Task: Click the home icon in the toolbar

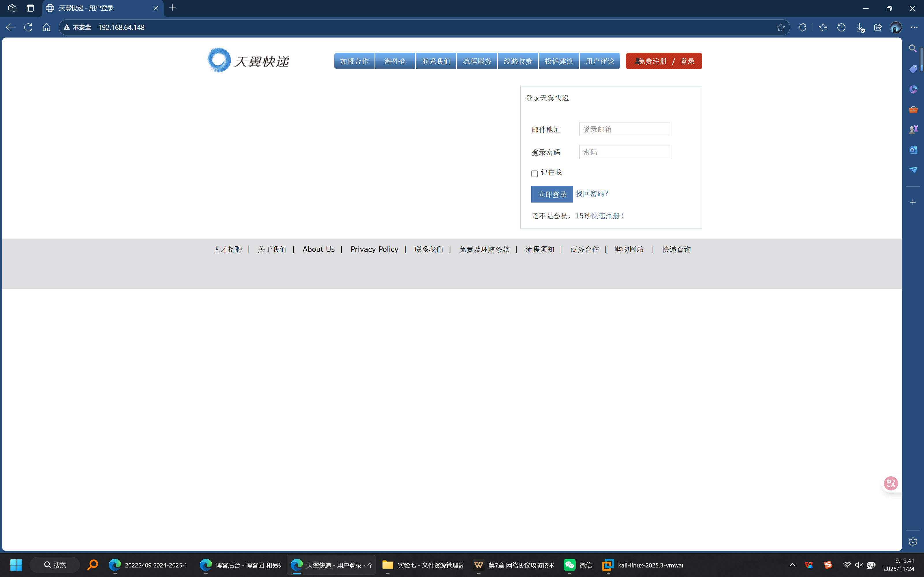Action: 46,27
